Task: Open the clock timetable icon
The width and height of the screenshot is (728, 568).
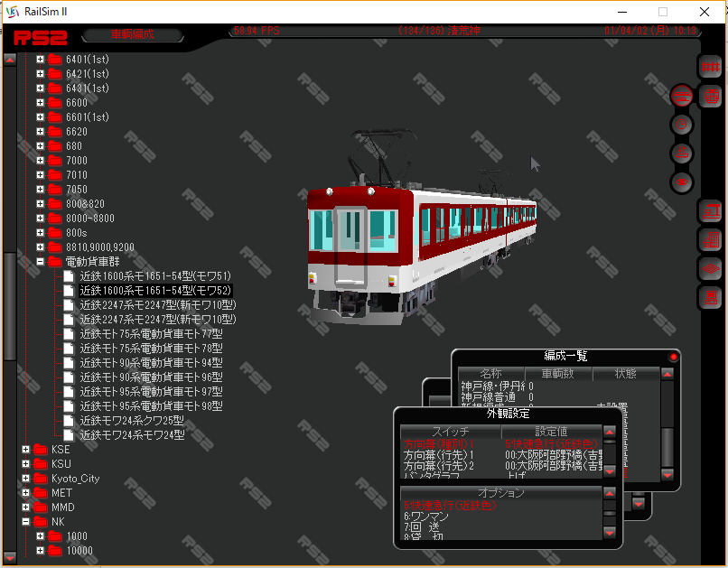Action: pos(682,125)
